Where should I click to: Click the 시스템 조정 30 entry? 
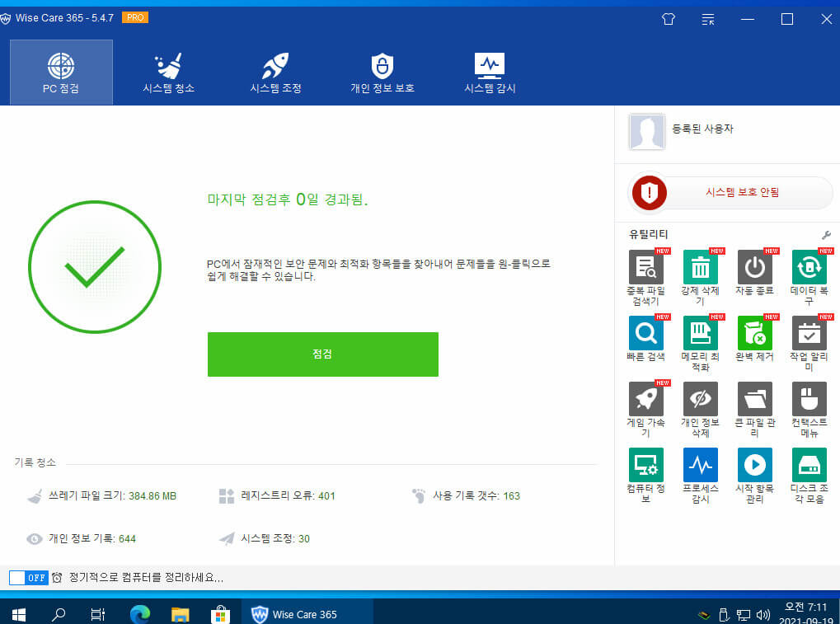tap(264, 539)
